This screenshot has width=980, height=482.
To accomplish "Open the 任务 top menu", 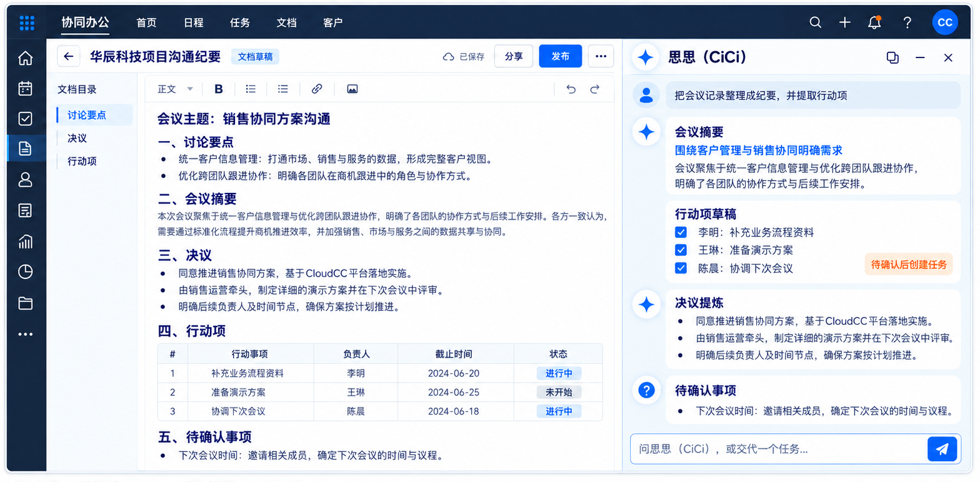I will 240,22.
